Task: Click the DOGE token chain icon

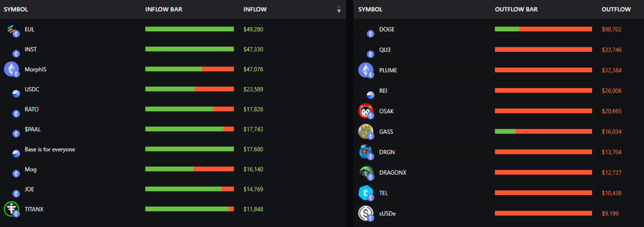Action: 370,34
